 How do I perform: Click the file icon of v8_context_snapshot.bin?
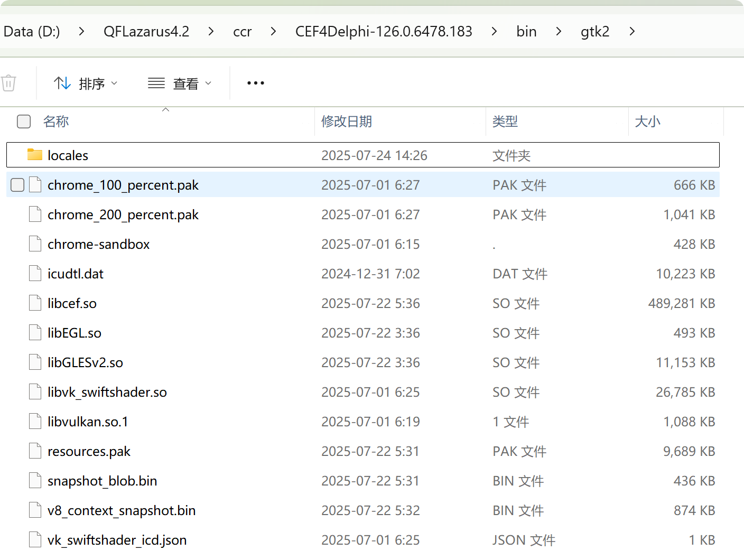tap(35, 510)
